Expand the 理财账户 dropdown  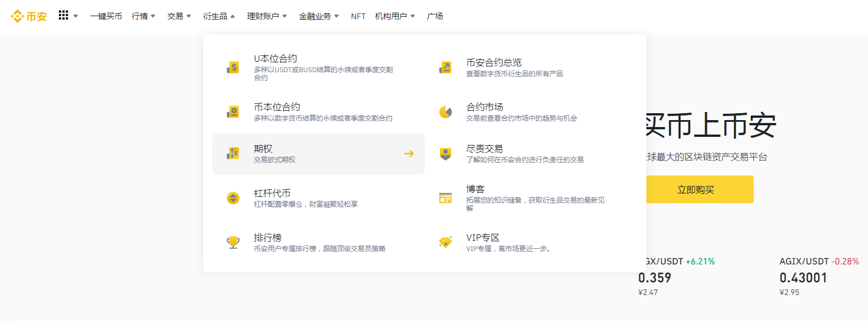285,16
